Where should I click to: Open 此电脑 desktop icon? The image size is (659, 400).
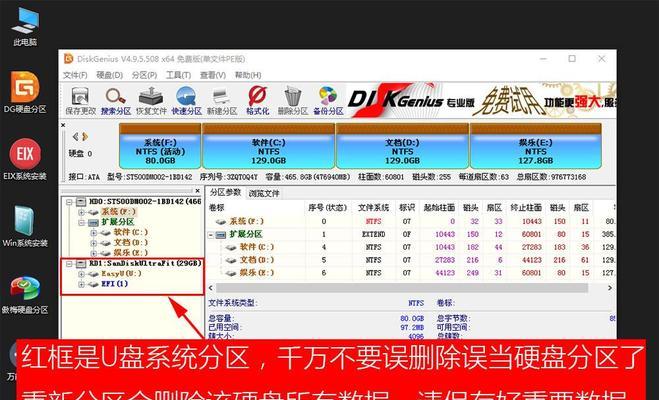pos(25,26)
